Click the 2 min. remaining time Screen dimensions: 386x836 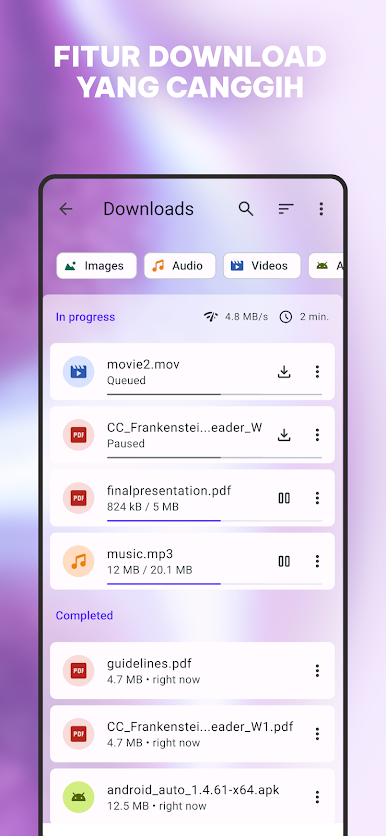(x=304, y=317)
